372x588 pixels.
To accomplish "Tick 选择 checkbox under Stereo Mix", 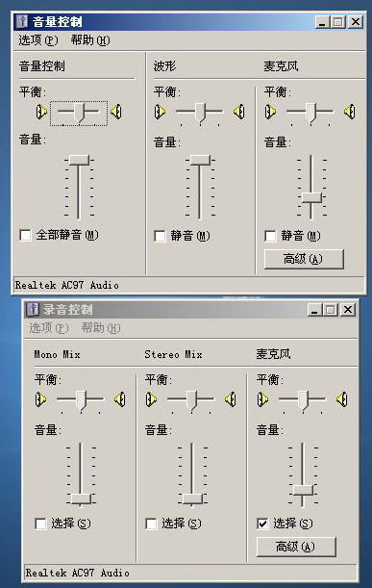I will 151,524.
